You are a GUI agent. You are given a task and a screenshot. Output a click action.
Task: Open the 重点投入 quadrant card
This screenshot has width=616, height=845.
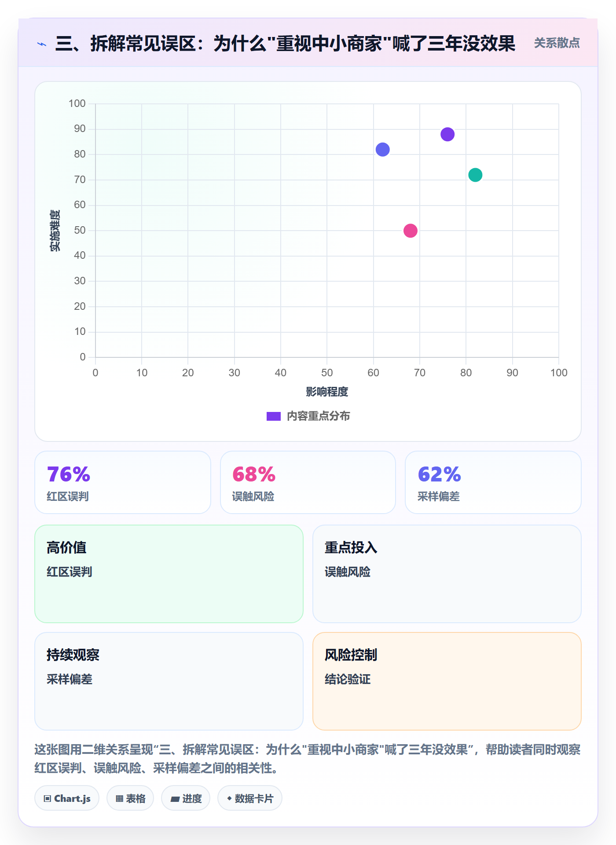click(447, 574)
